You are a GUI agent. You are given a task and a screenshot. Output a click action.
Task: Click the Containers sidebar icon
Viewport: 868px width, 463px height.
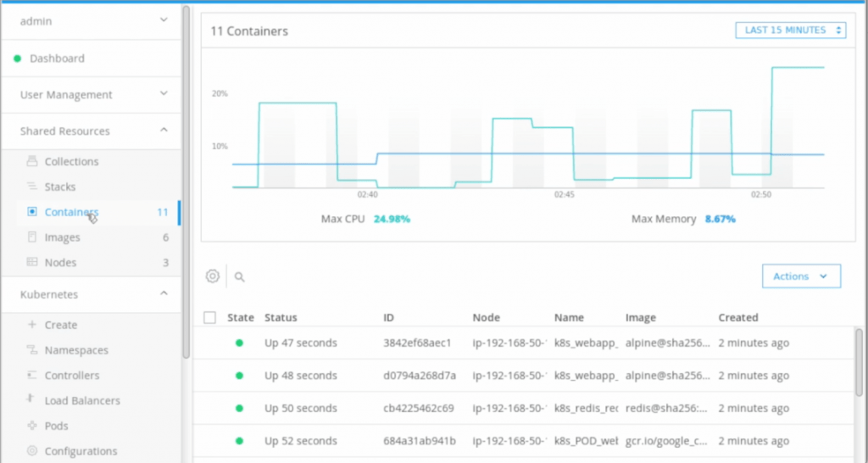tap(32, 211)
